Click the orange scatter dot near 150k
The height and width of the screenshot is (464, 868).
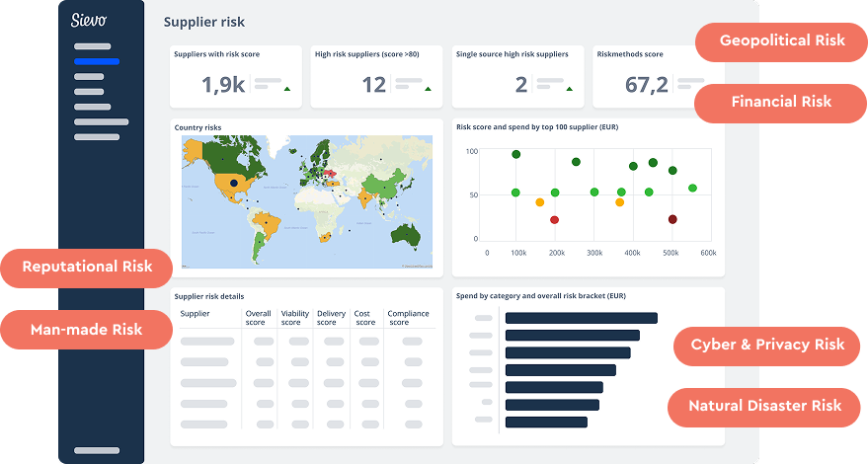click(x=539, y=202)
